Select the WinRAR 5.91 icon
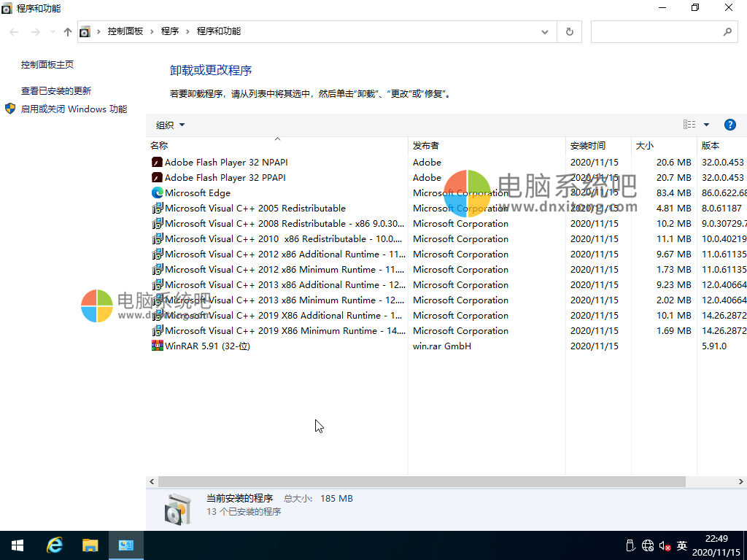 click(x=158, y=346)
